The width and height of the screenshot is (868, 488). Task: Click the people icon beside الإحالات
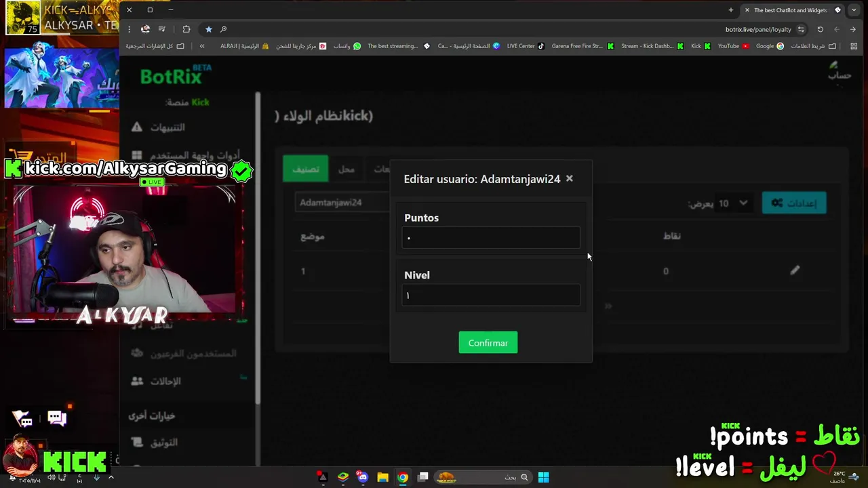pos(137,382)
